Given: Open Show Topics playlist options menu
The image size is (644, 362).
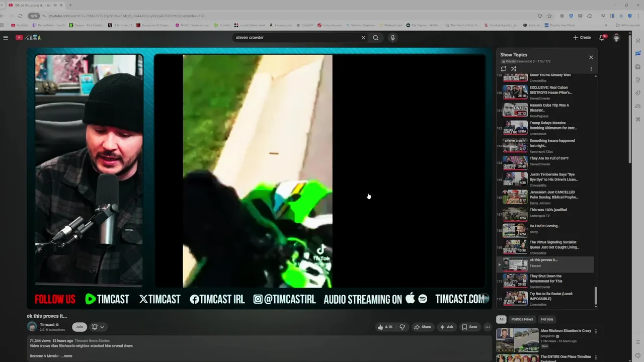Looking at the screenshot, I should (591, 69).
